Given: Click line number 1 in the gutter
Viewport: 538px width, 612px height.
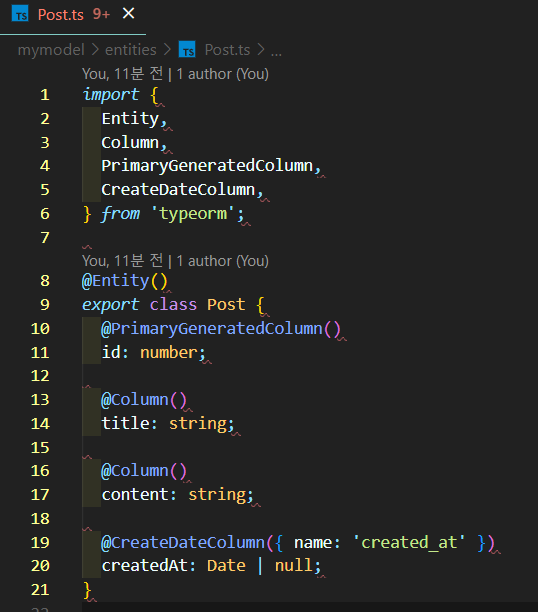Looking at the screenshot, I should click(x=45, y=95).
